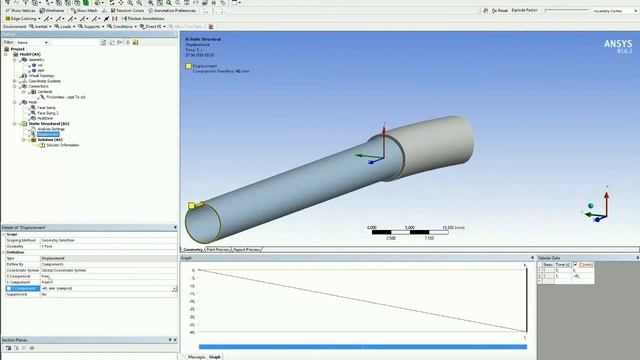The width and height of the screenshot is (640, 360).
Task: Select the Connections tree node
Action: [x=38, y=87]
